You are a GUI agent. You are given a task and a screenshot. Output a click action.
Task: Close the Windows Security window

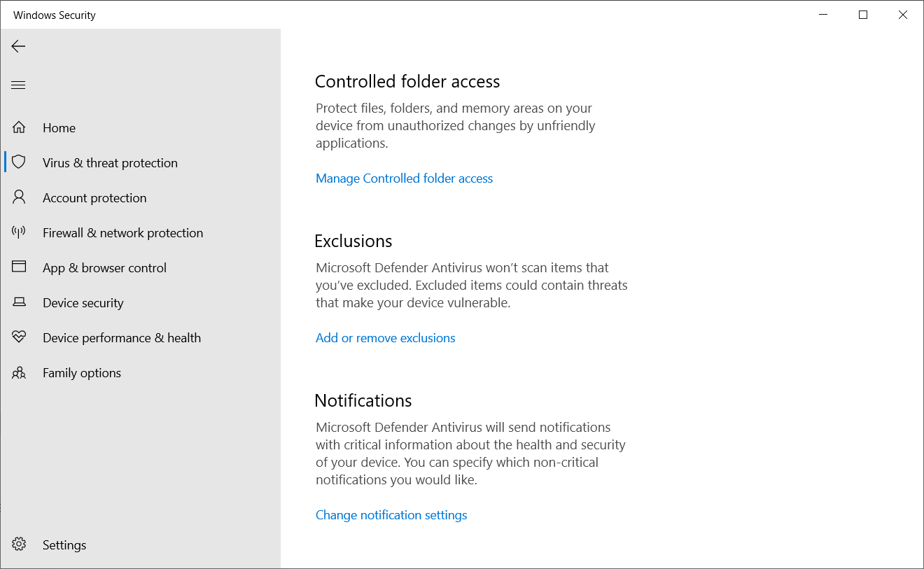pyautogui.click(x=903, y=15)
